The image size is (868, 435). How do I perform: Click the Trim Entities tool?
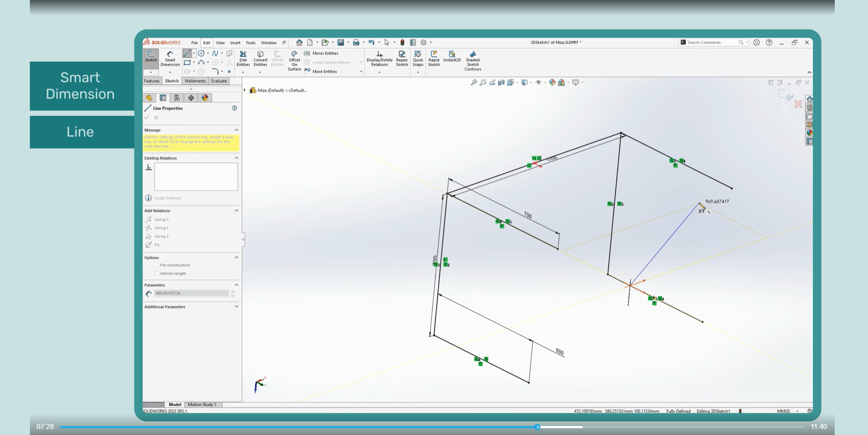click(x=243, y=58)
